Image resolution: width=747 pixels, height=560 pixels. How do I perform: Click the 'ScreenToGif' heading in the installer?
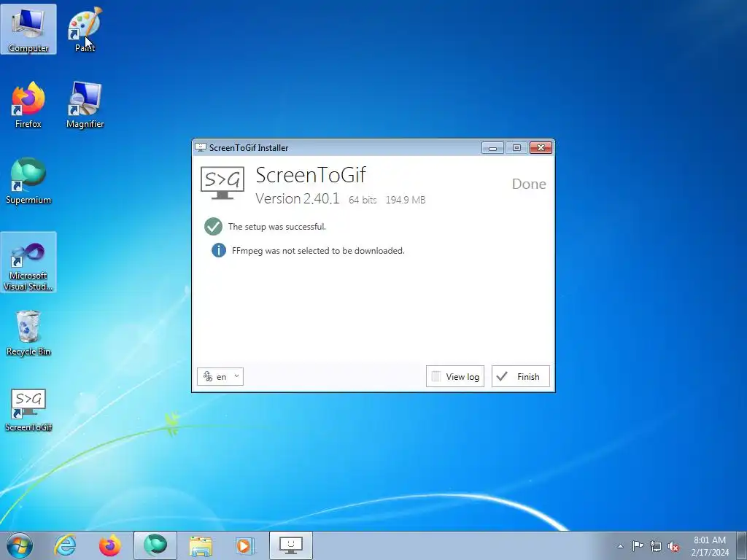311,175
